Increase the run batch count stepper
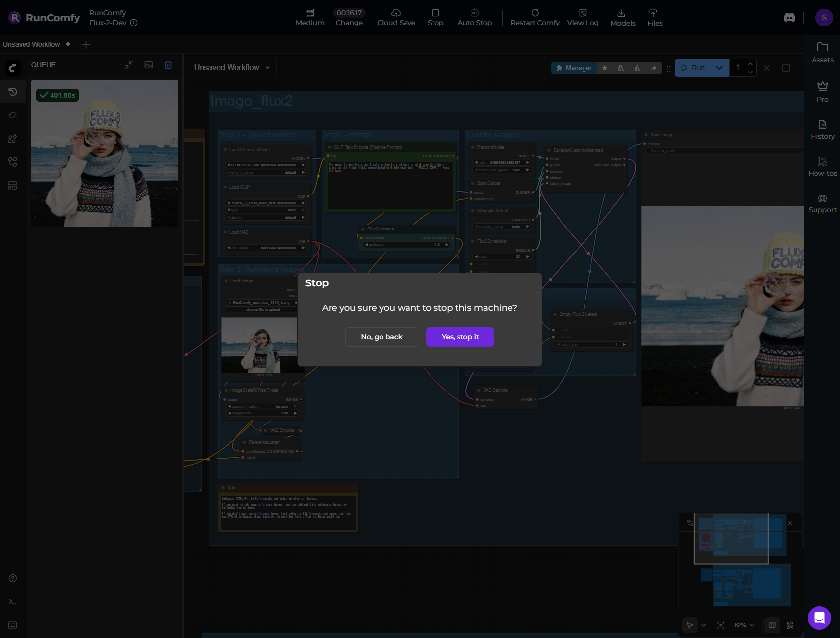Image resolution: width=840 pixels, height=638 pixels. coord(750,64)
